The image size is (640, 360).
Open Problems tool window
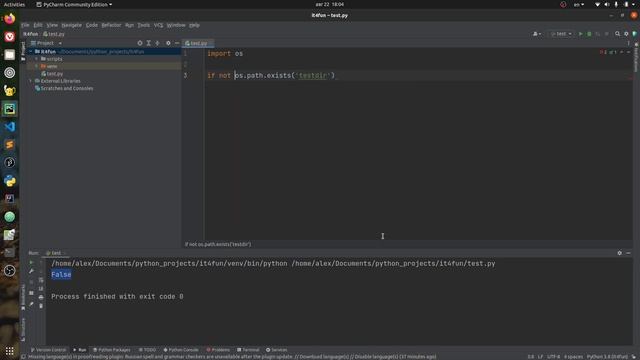point(218,350)
